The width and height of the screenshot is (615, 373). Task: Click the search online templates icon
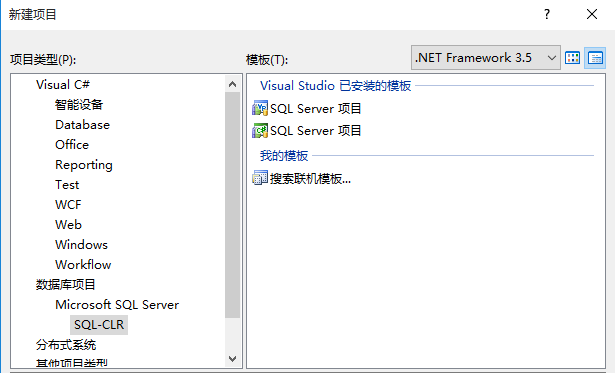click(260, 178)
